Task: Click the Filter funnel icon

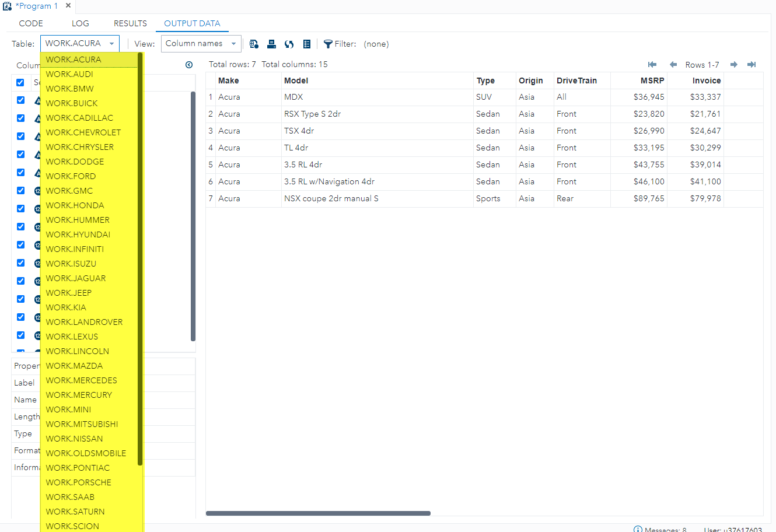Action: pyautogui.click(x=328, y=44)
